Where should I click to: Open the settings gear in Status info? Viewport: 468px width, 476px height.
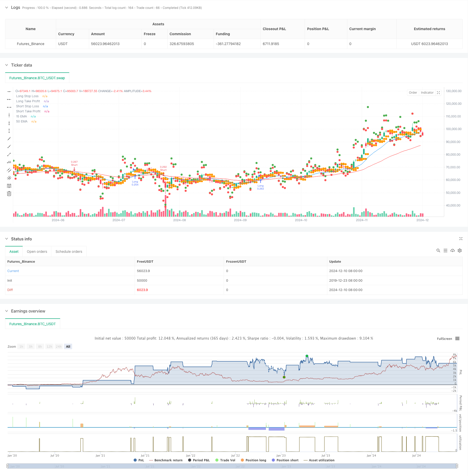[x=460, y=251]
